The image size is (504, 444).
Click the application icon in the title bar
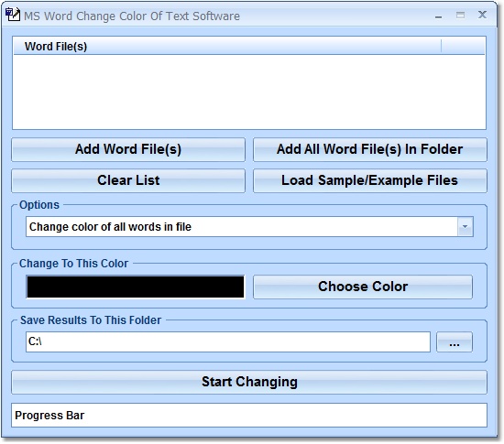(13, 15)
